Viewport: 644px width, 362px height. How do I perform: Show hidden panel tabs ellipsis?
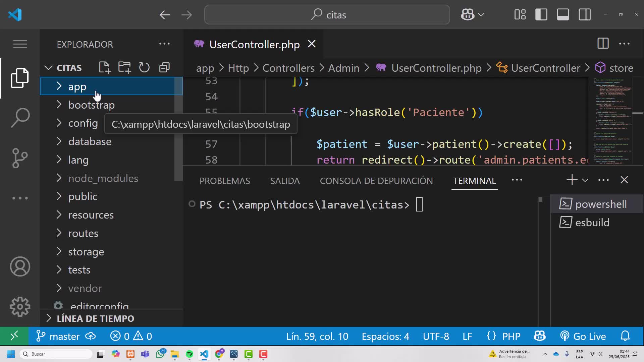coord(517,180)
